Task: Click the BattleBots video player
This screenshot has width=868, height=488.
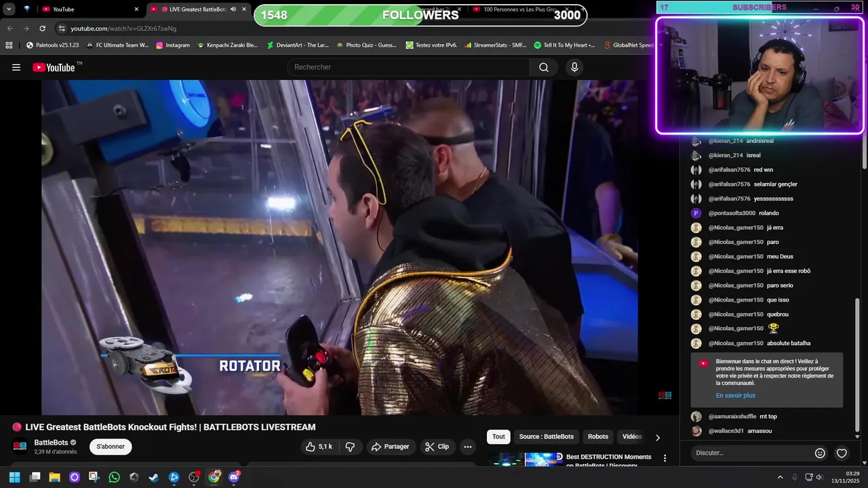Action: tap(339, 247)
